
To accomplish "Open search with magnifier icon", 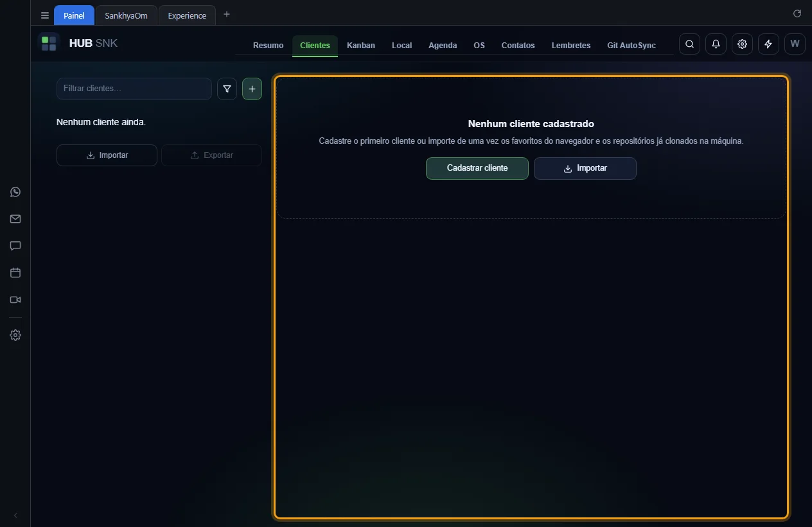I will 689,44.
